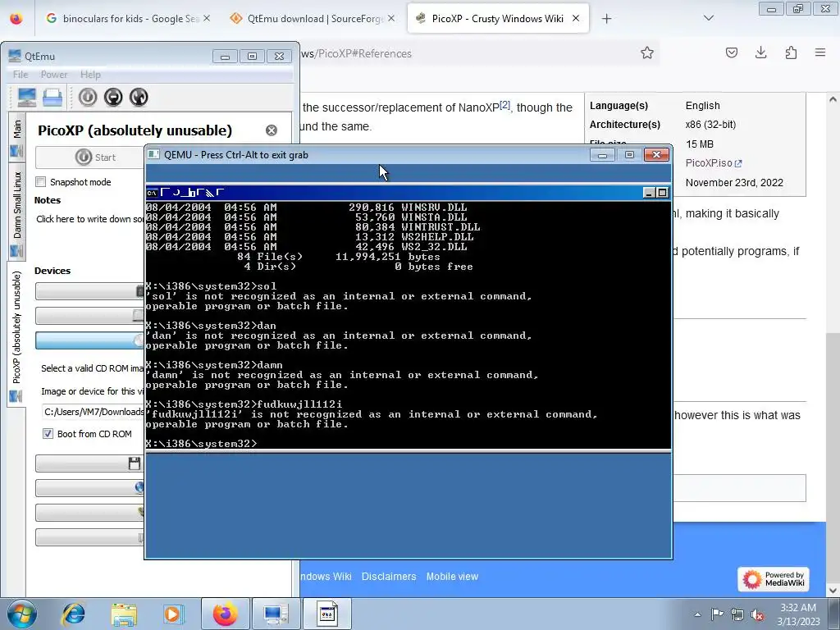
Task: Click the QEMU window title bar icon
Action: pos(153,155)
